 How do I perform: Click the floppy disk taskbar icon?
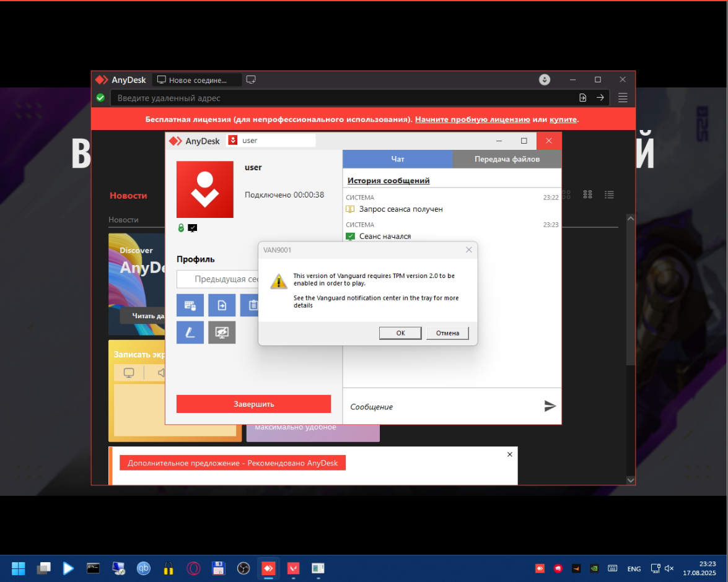point(218,568)
